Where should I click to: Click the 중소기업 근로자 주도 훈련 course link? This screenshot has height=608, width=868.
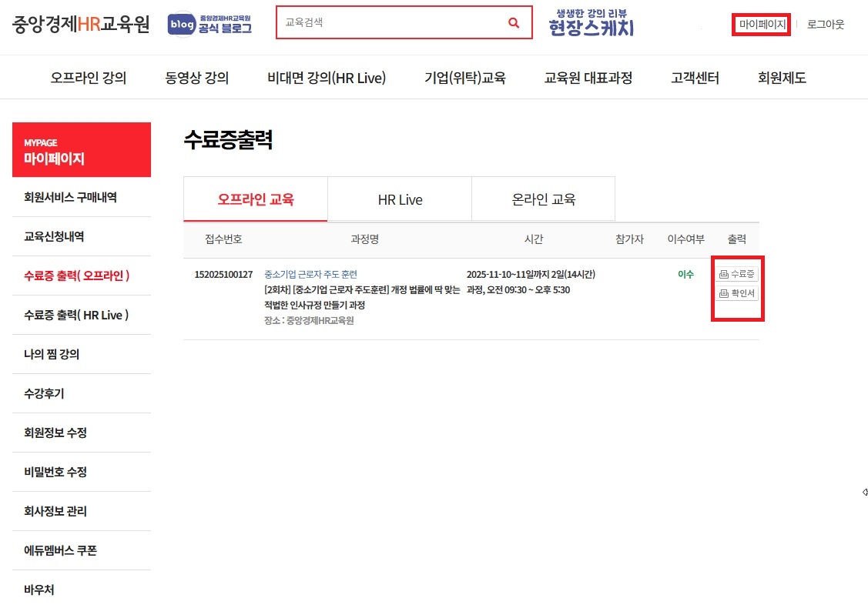pos(310,274)
